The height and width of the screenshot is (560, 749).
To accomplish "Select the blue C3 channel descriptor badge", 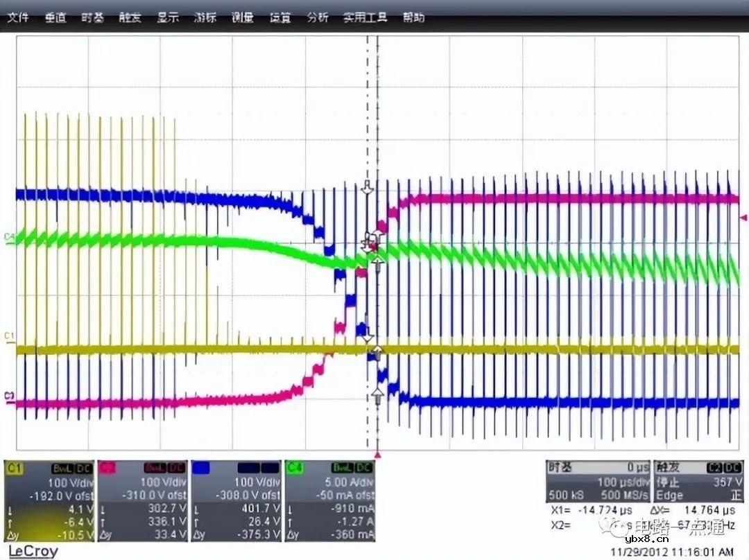I will coord(201,469).
